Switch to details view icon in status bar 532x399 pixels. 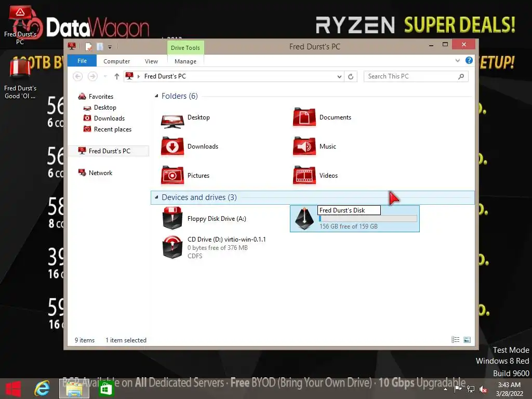coord(455,340)
